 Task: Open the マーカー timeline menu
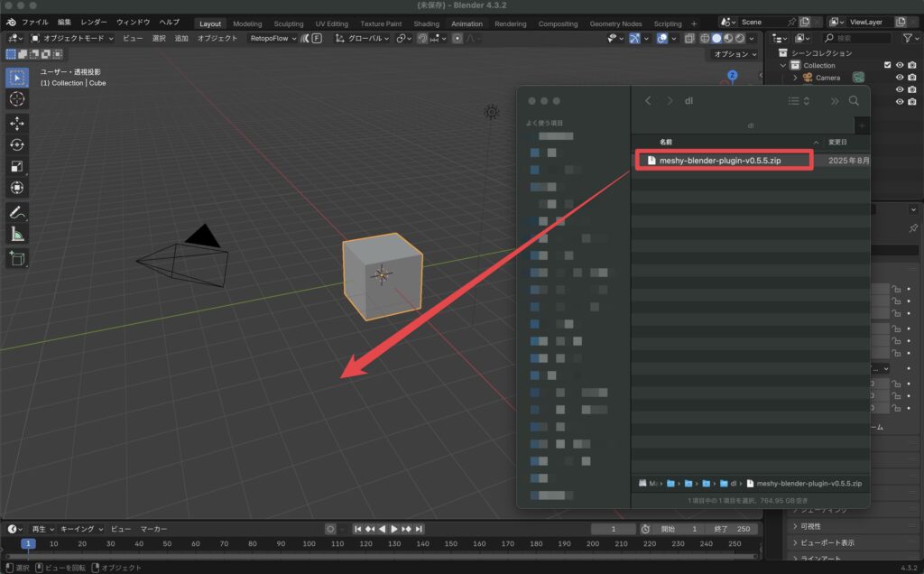(153, 529)
